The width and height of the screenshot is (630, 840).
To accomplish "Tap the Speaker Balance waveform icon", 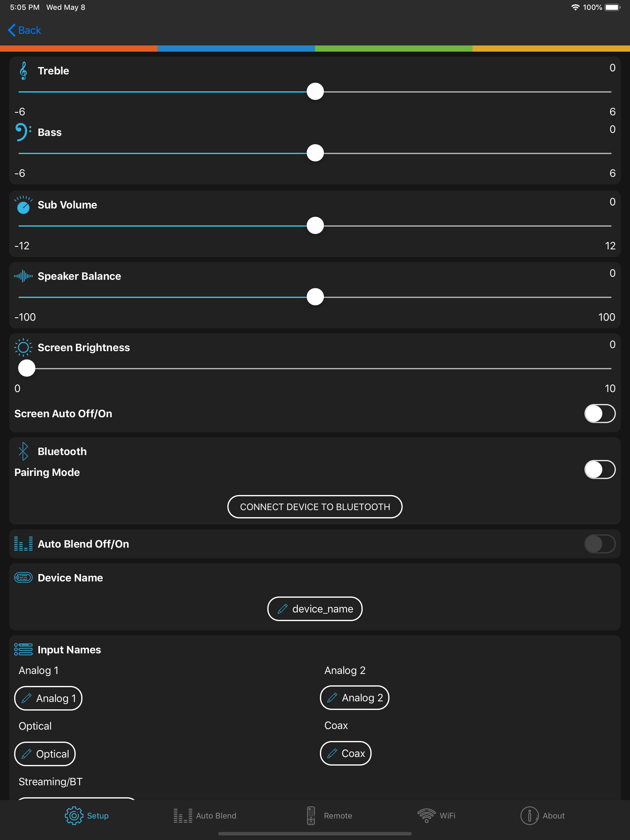I will (23, 276).
